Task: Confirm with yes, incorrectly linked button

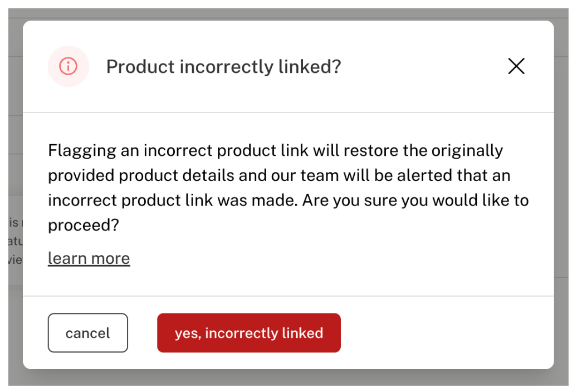Action: [249, 333]
